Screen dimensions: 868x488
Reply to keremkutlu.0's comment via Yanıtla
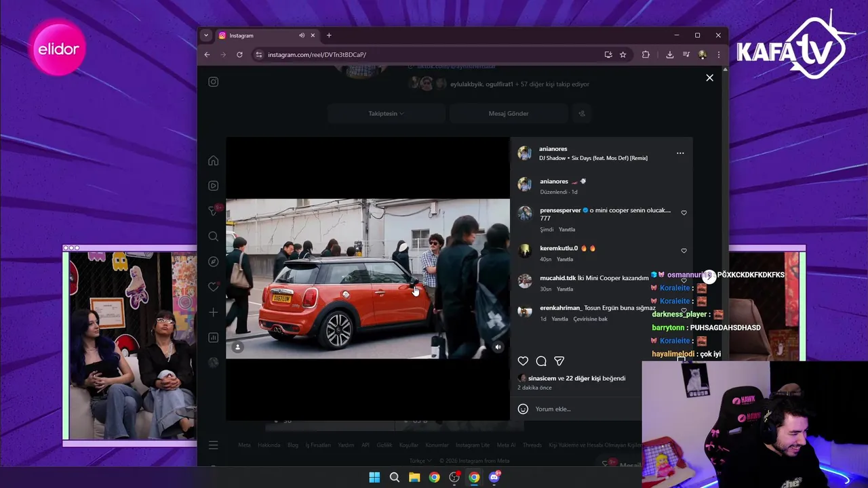click(565, 260)
